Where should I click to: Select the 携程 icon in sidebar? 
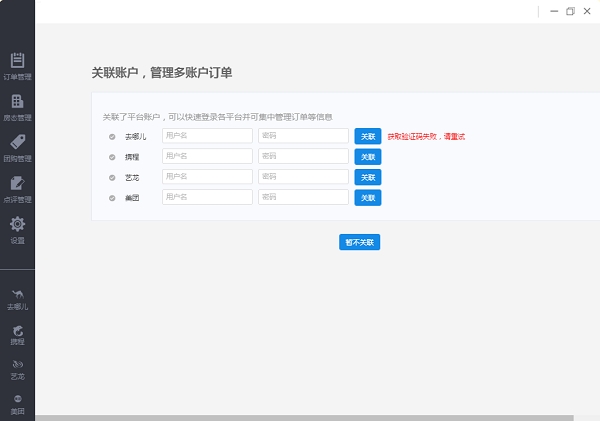(x=18, y=330)
